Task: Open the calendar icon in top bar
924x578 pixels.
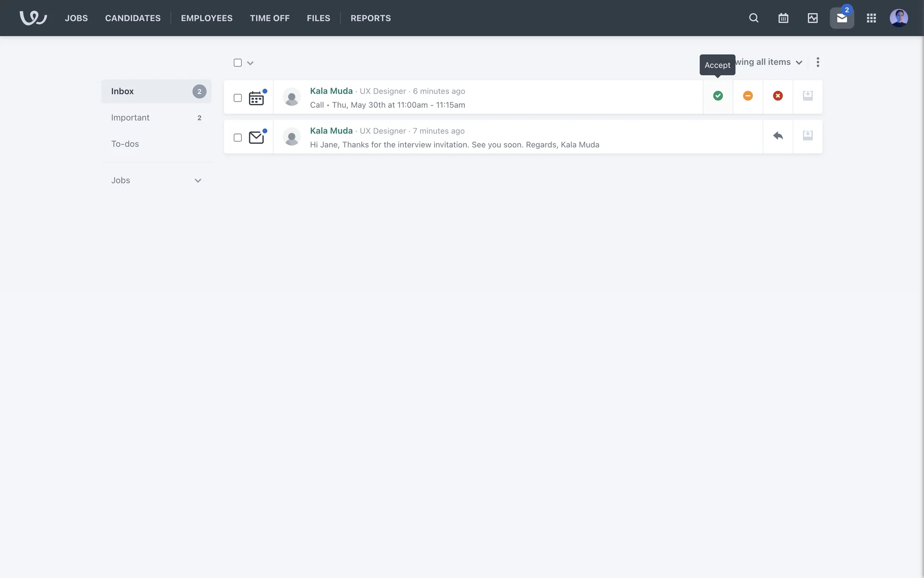Action: 783,18
